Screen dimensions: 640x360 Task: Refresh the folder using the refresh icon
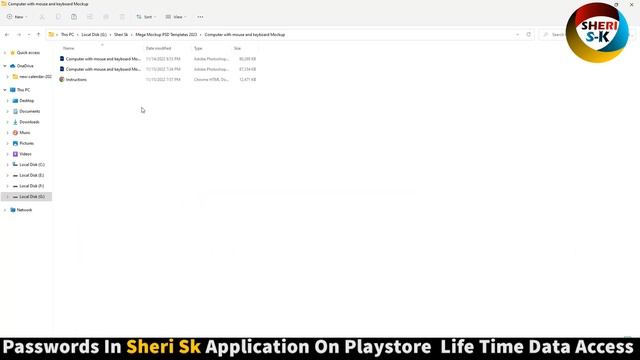529,35
